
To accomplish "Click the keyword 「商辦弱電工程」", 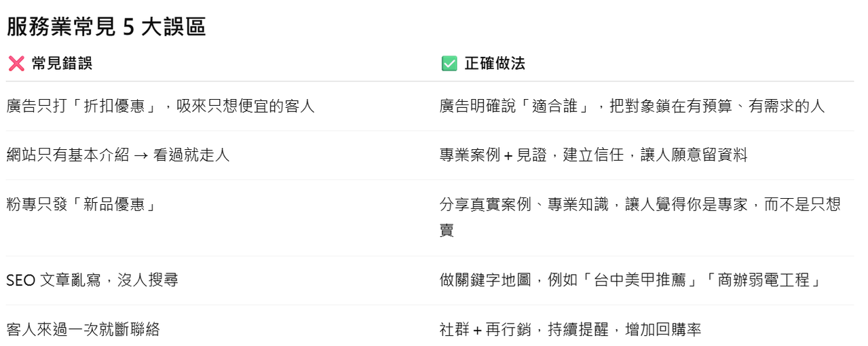I will (764, 280).
